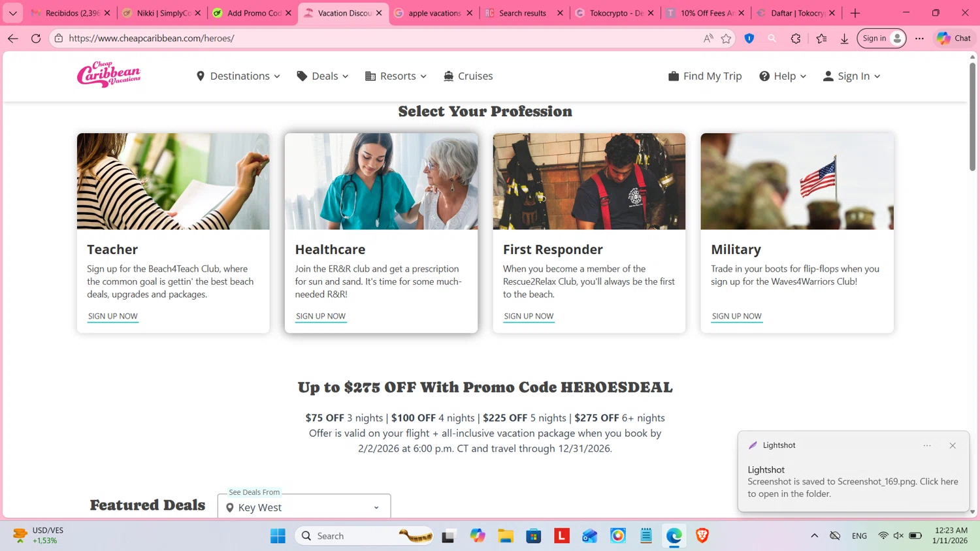The height and width of the screenshot is (551, 980).
Task: Expand the Deals dropdown menu
Action: click(x=323, y=76)
